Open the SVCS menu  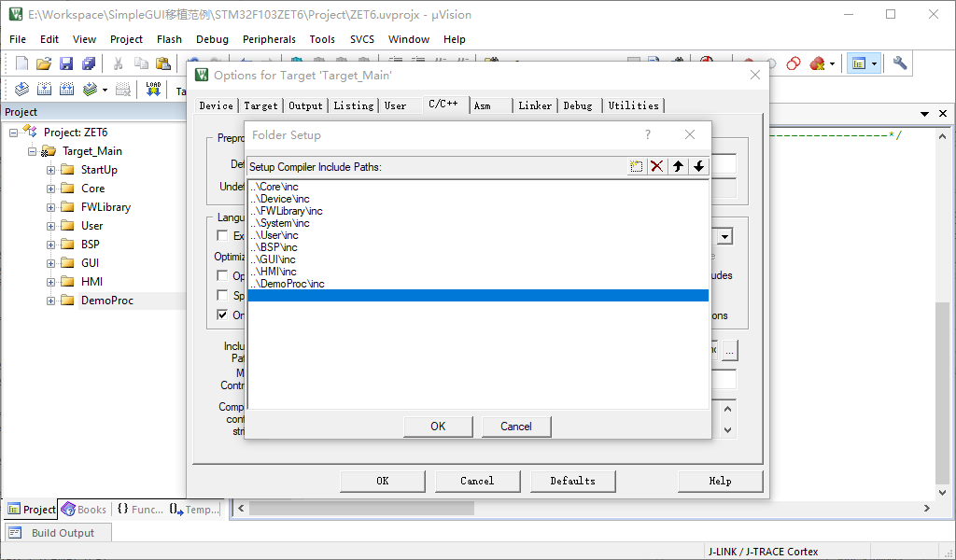pyautogui.click(x=361, y=39)
